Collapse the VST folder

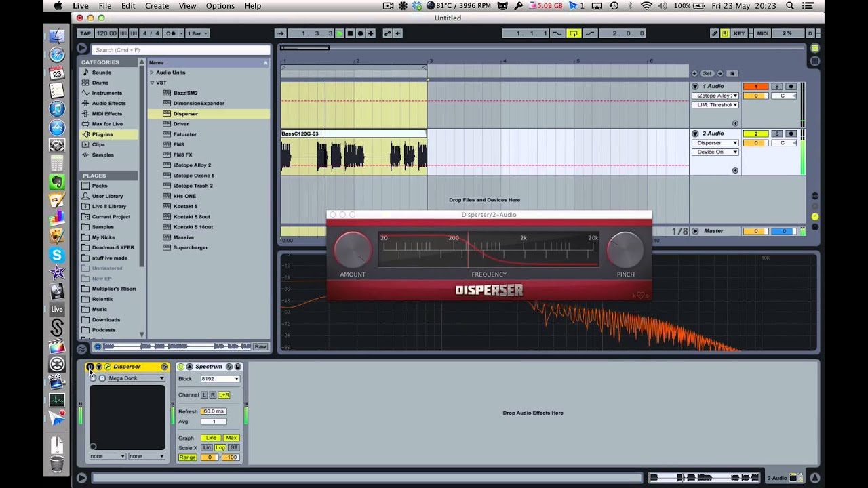pos(152,83)
